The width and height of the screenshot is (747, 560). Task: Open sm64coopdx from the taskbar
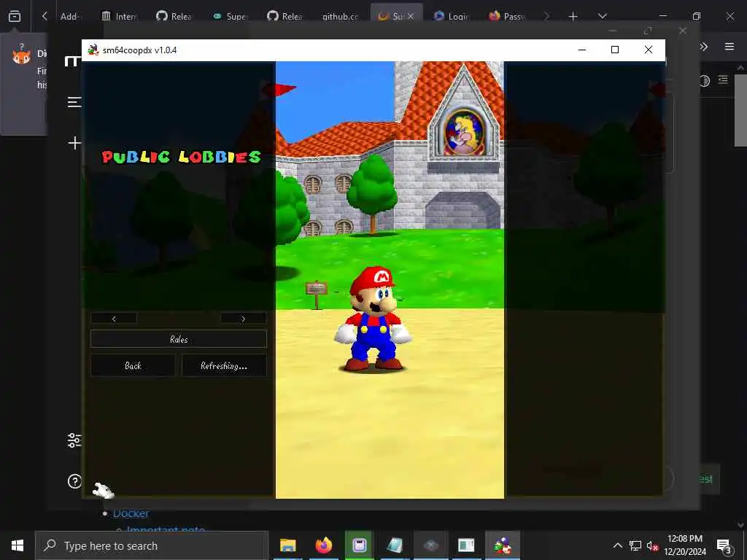click(x=503, y=545)
